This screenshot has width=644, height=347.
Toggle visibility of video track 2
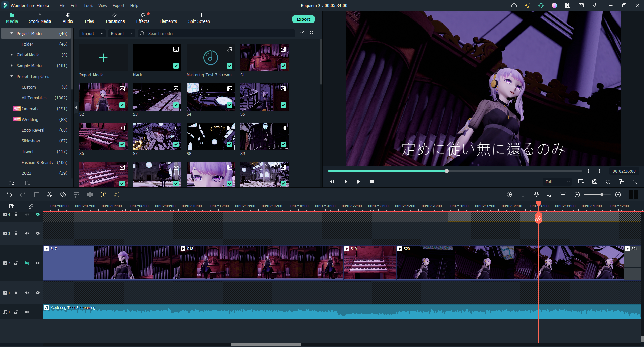tap(38, 263)
